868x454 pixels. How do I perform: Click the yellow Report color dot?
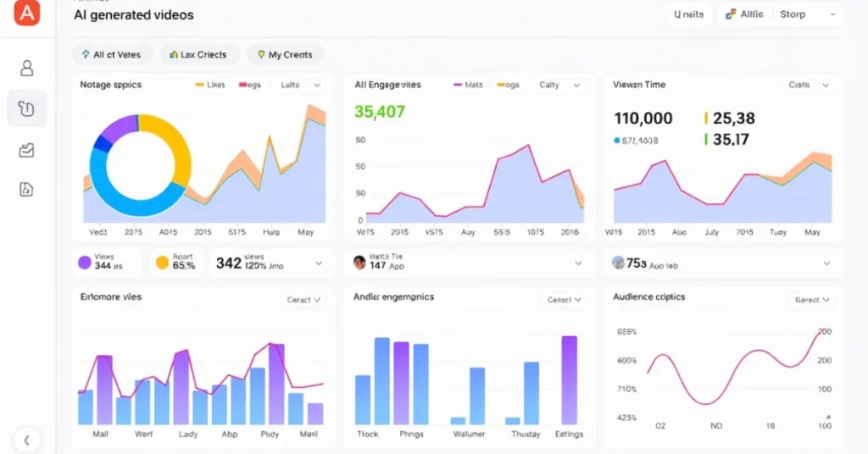(x=162, y=263)
